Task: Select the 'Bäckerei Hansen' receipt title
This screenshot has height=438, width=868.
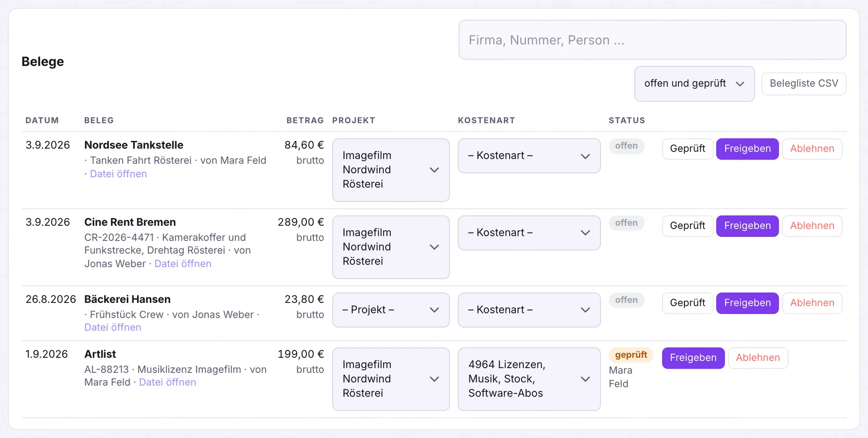Action: pyautogui.click(x=127, y=300)
